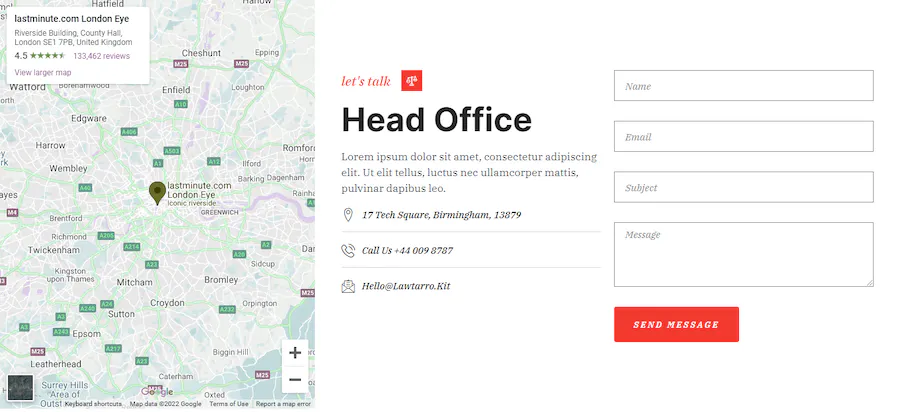Image resolution: width=900 pixels, height=412 pixels.
Task: Click the envelope icon beside email address
Action: [x=348, y=286]
